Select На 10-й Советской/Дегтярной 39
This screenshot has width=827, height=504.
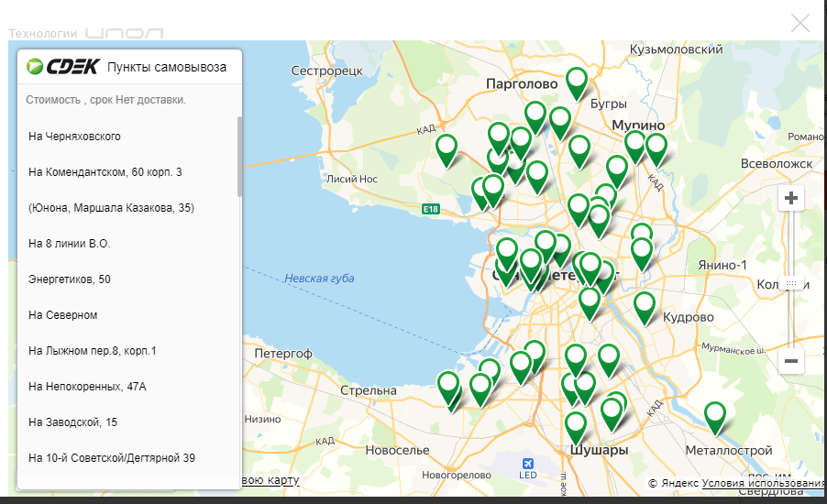(118, 457)
